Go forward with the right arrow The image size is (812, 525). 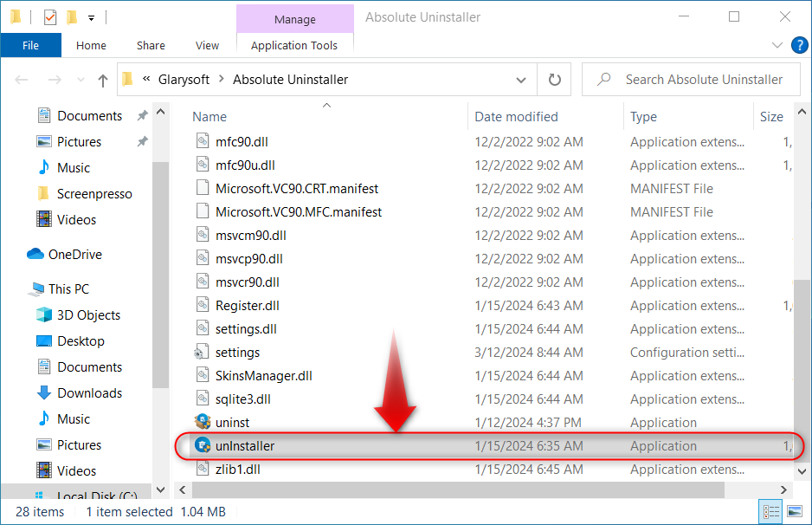coord(55,80)
